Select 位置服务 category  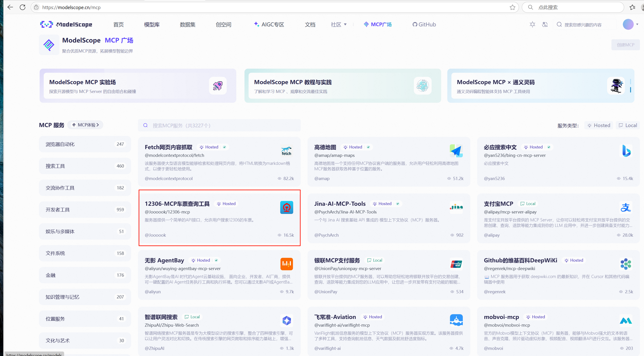pos(85,319)
